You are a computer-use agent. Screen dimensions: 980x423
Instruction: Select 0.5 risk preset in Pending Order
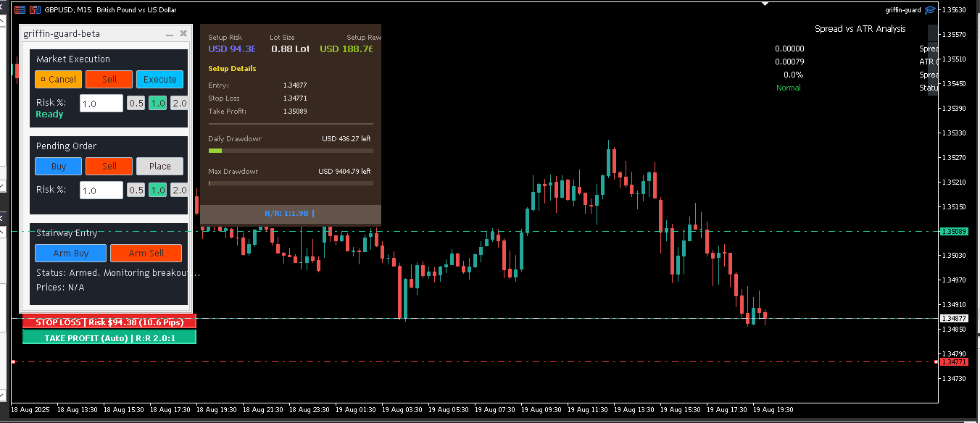point(136,190)
